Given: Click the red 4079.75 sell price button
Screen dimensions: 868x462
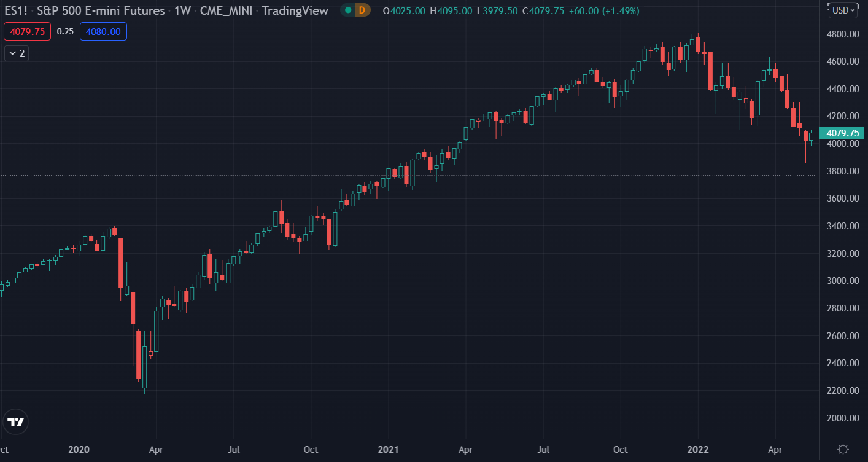Looking at the screenshot, I should 27,31.
